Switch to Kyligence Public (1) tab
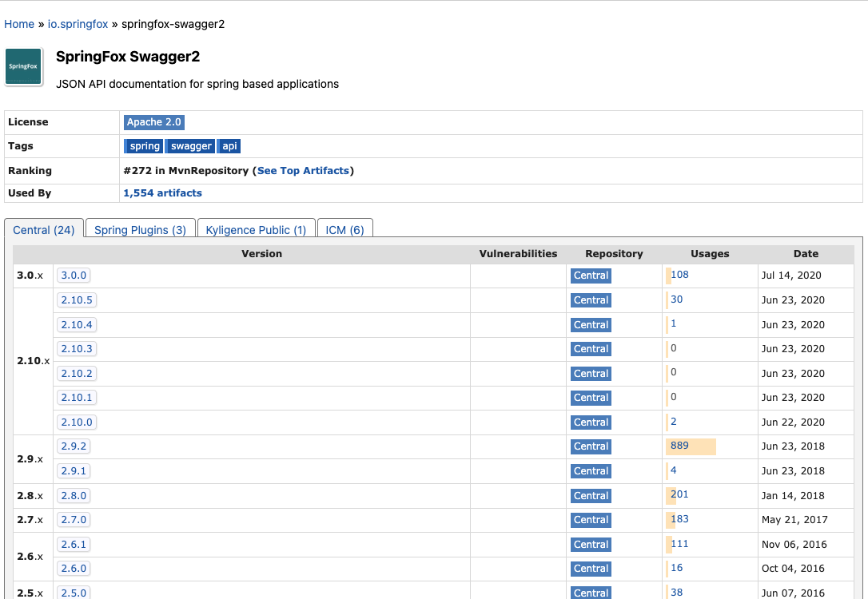 point(256,230)
